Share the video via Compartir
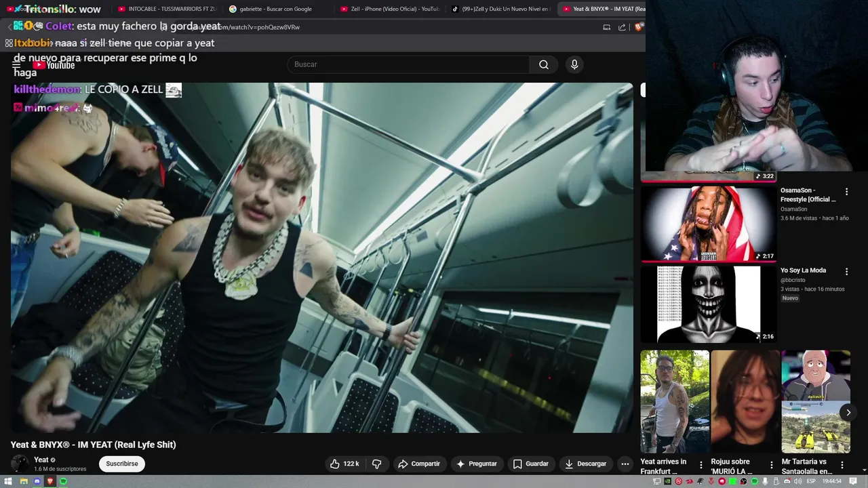Viewport: 868px width, 488px height. pyautogui.click(x=419, y=464)
